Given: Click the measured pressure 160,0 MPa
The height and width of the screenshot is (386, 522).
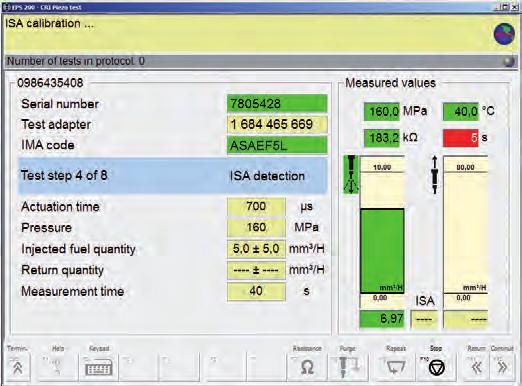Looking at the screenshot, I should pyautogui.click(x=381, y=111).
